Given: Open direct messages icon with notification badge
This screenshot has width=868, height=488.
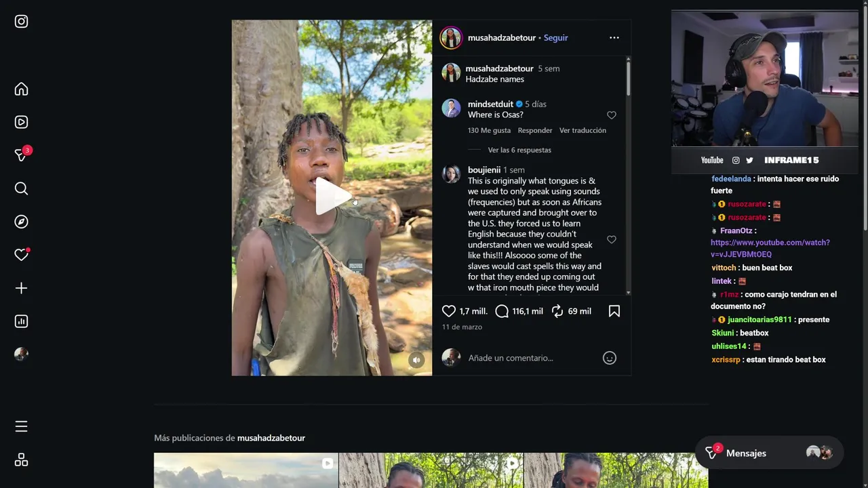Looking at the screenshot, I should [x=21, y=155].
